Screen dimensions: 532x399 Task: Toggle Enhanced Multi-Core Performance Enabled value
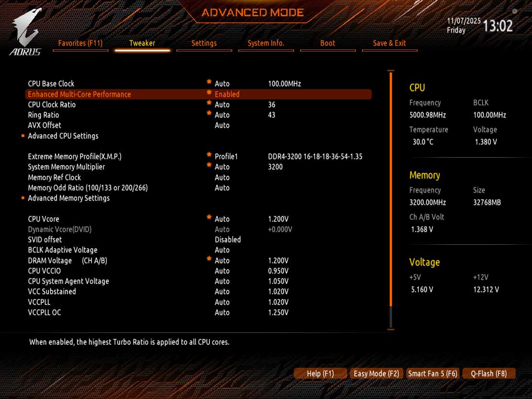tap(227, 94)
